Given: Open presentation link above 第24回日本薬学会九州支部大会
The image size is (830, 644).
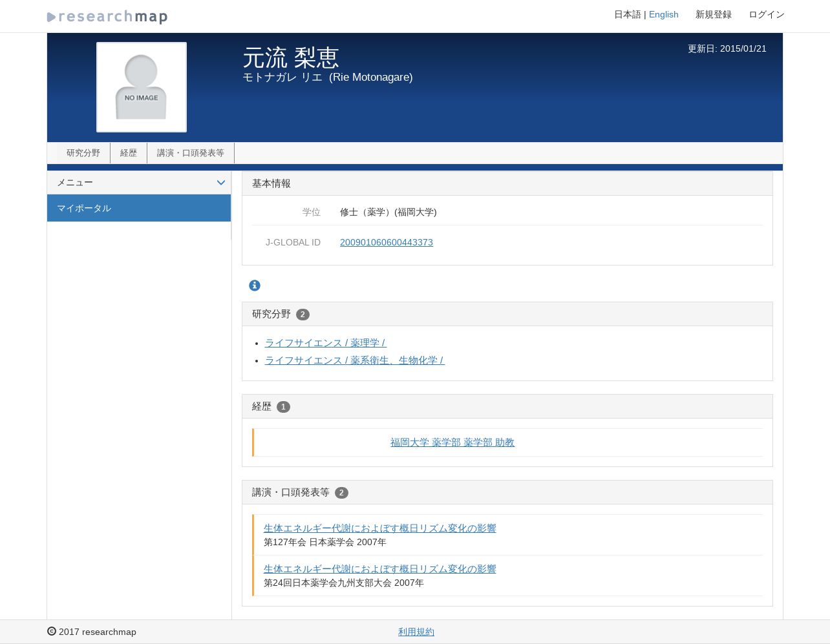Looking at the screenshot, I should coord(380,569).
